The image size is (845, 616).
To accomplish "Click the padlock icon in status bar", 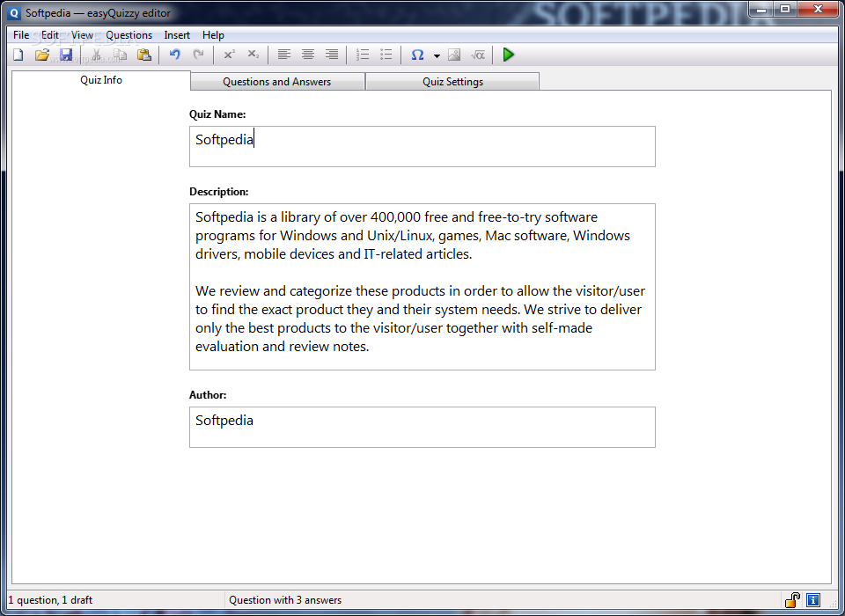I will (x=792, y=599).
